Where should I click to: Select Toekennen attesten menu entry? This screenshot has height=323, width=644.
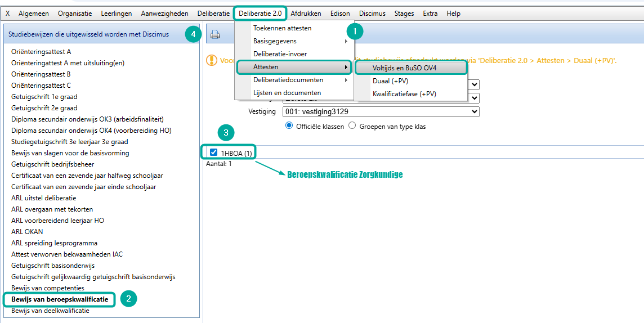coord(282,28)
